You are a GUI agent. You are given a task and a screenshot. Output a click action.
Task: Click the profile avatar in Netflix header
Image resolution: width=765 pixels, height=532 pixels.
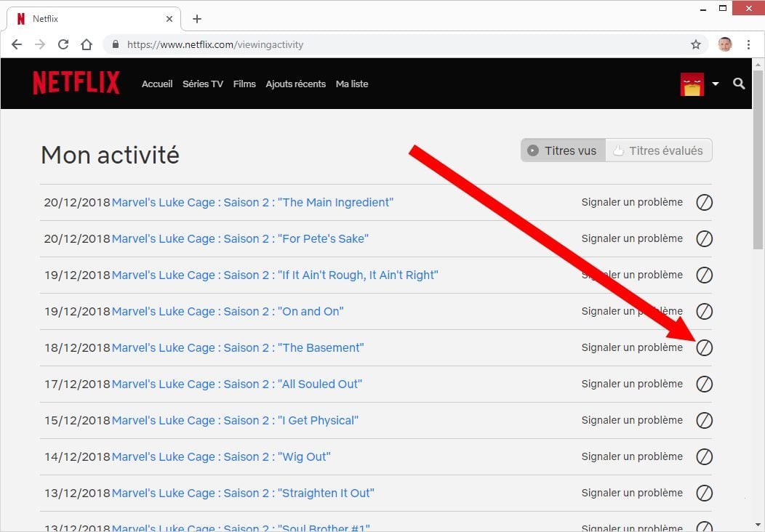pos(692,84)
